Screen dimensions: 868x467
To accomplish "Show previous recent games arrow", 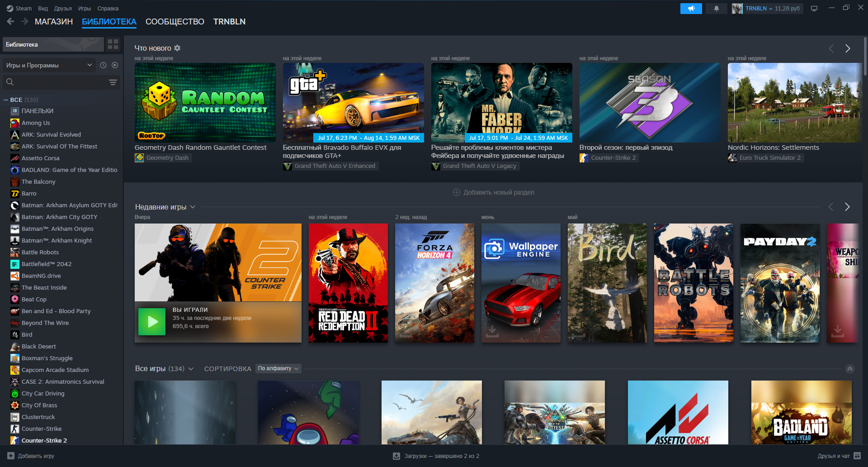I will click(x=831, y=207).
